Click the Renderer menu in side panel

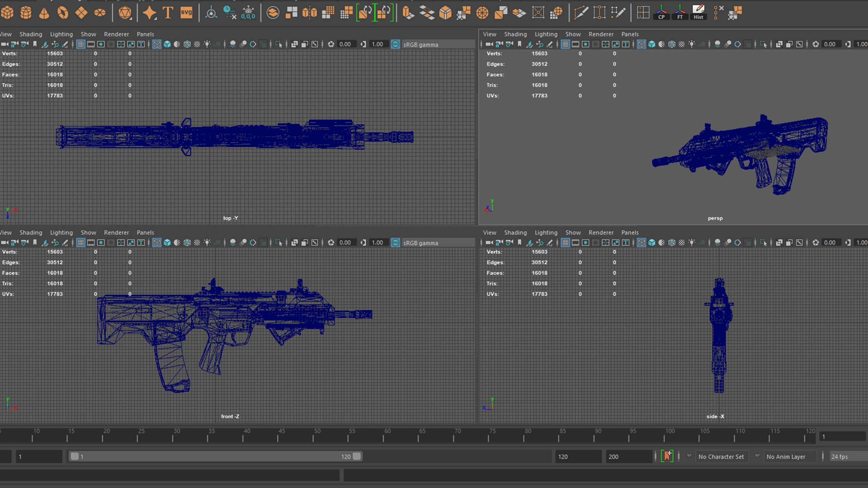[x=601, y=232]
